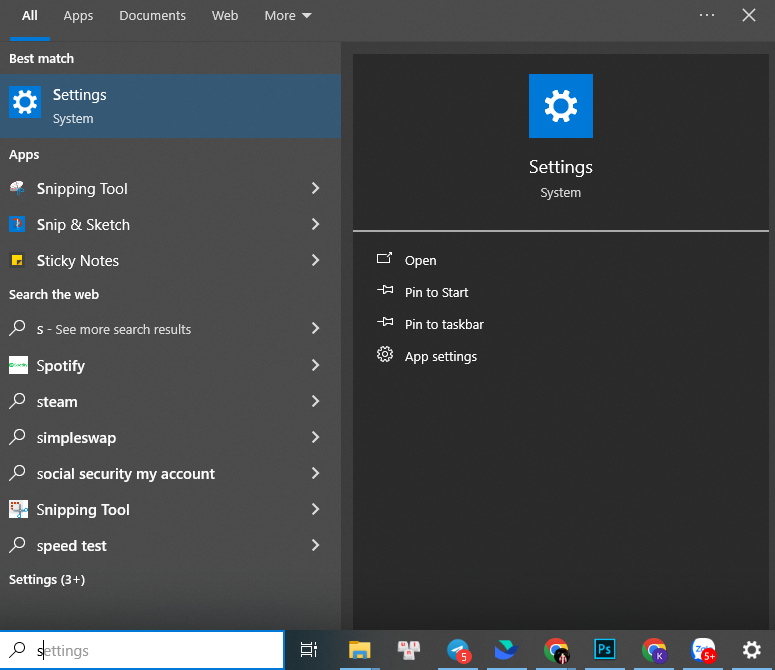775x670 pixels.
Task: Click the Task View taskbar icon
Action: pyautogui.click(x=309, y=650)
